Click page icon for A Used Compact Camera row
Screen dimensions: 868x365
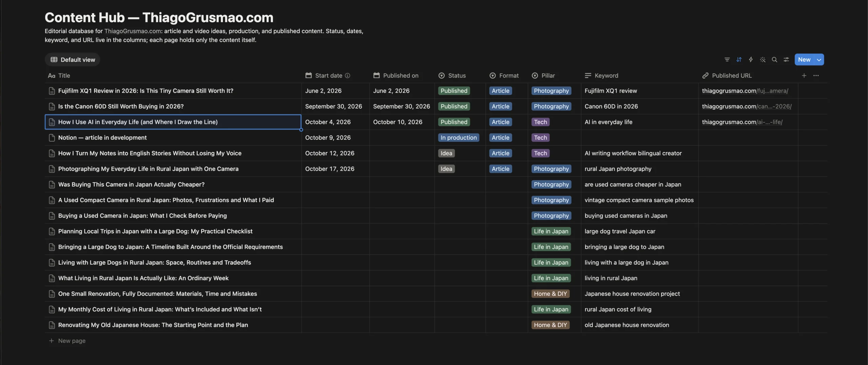[x=52, y=200]
